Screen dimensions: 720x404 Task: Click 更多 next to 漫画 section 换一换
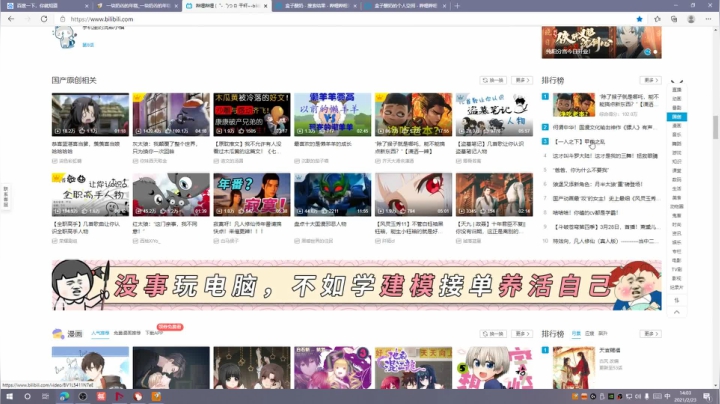(x=522, y=334)
